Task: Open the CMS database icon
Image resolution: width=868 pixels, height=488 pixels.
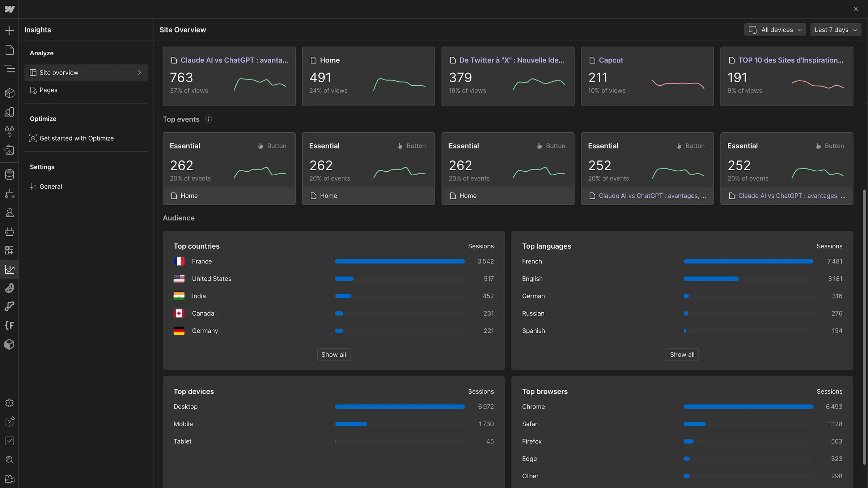Action: click(x=9, y=175)
